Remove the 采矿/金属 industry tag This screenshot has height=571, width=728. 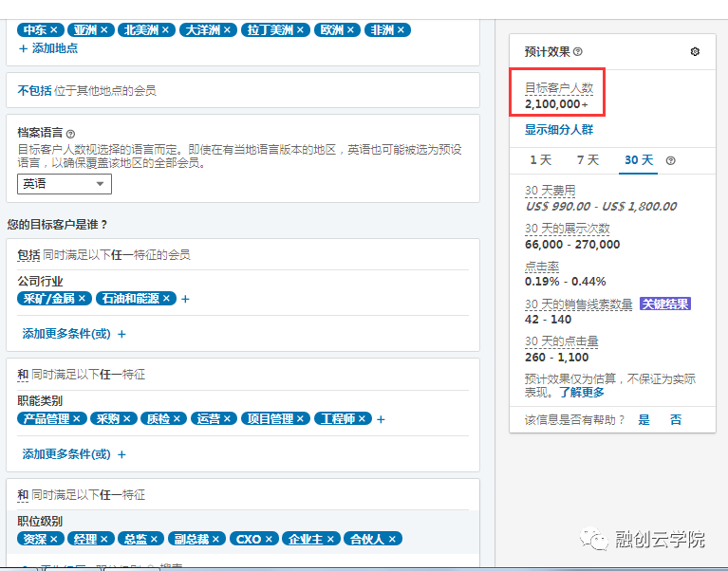(83, 298)
